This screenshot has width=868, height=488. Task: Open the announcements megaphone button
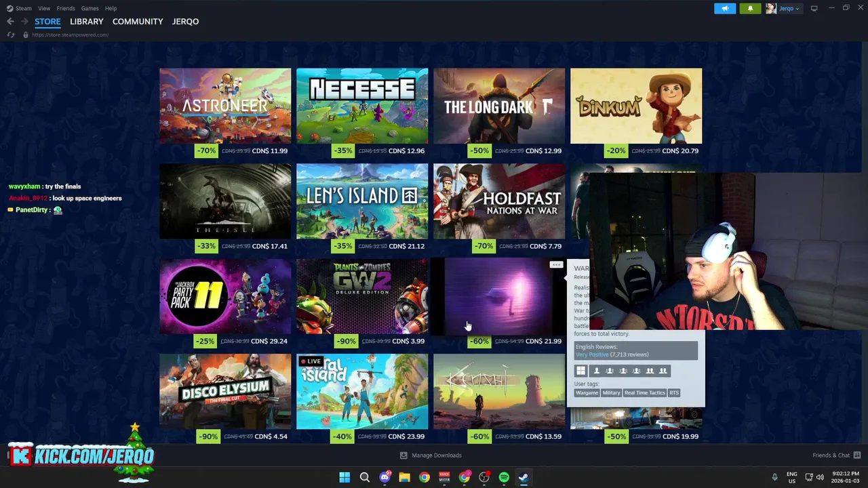pos(725,8)
